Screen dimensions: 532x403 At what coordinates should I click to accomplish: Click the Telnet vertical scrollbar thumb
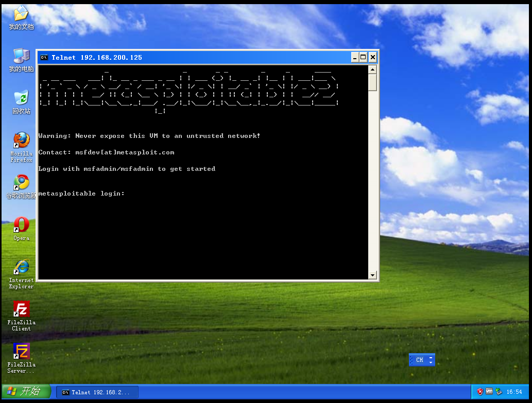click(x=372, y=82)
